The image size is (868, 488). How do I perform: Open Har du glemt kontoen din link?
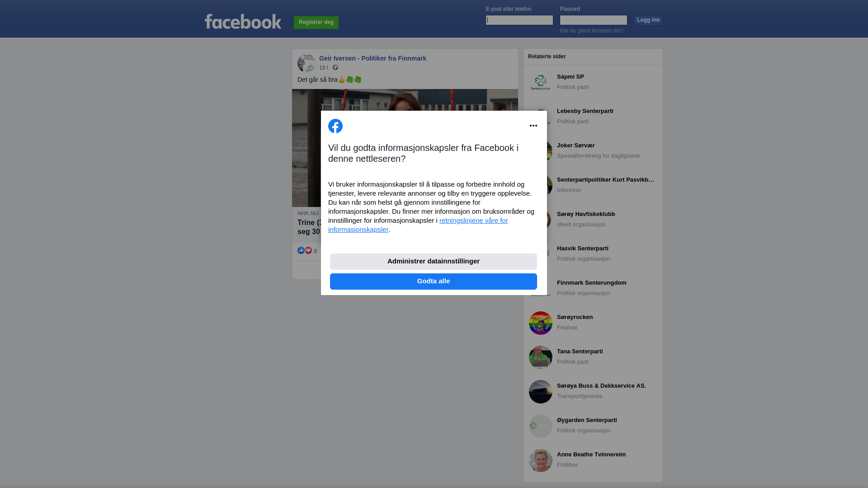[591, 31]
